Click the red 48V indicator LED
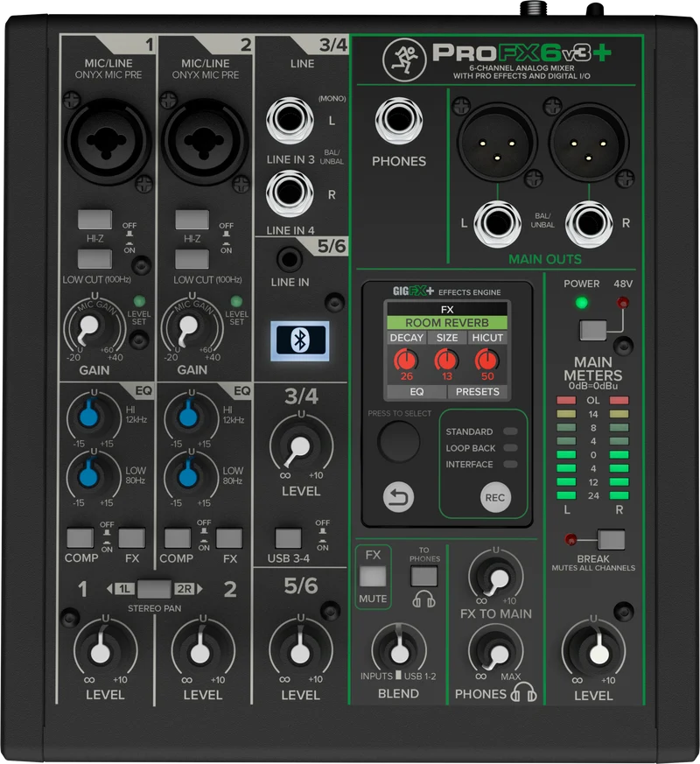Viewport: 700px width, 764px height. 622,303
